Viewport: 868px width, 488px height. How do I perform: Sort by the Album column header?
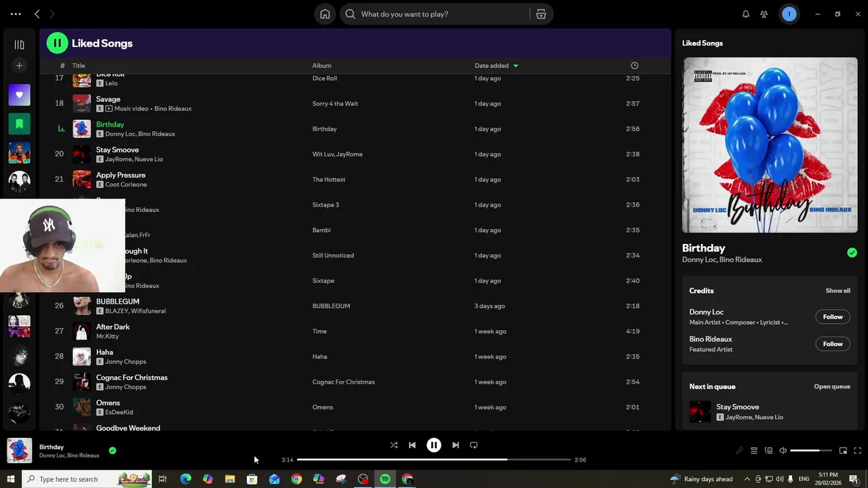(321, 66)
